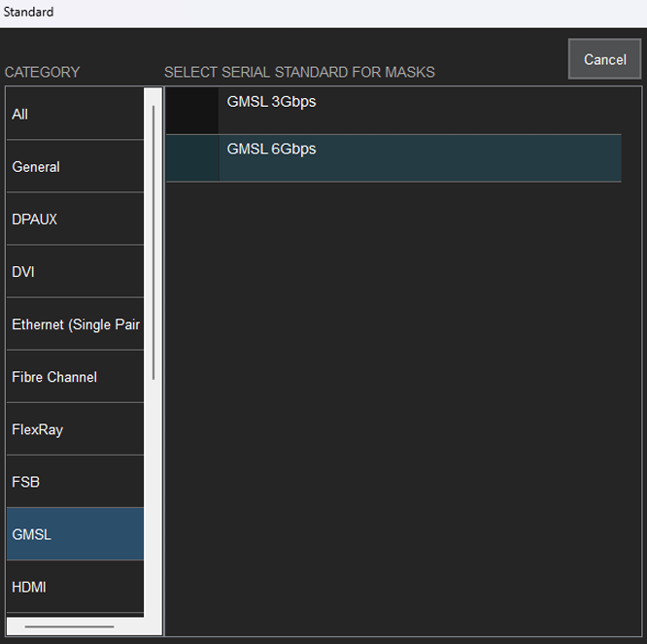Viewport: 647px width, 644px height.
Task: Click the category list horizontal scrollbar
Action: click(x=69, y=627)
